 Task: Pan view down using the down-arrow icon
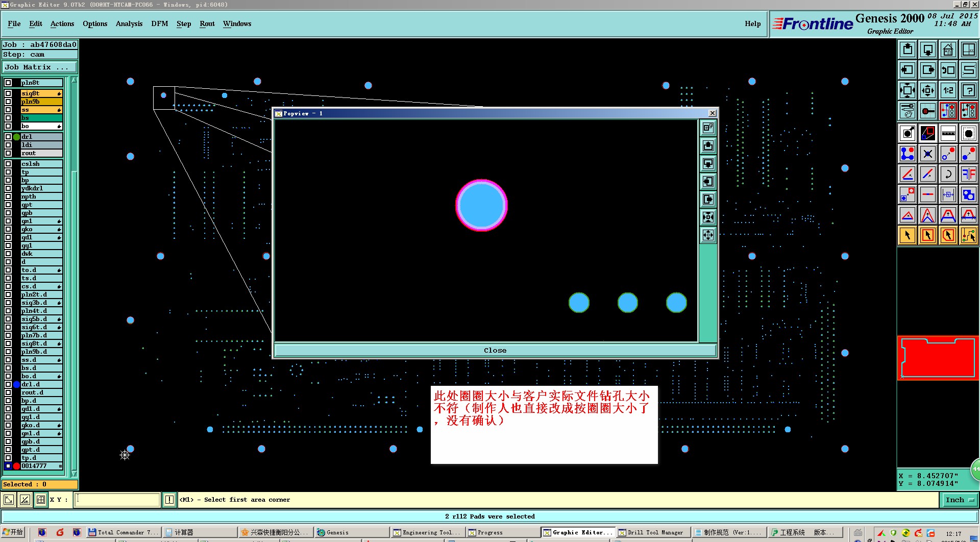pos(928,50)
